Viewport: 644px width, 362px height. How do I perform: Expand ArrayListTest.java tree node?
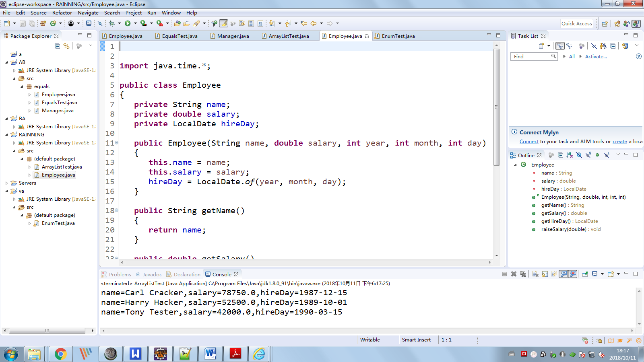29,167
